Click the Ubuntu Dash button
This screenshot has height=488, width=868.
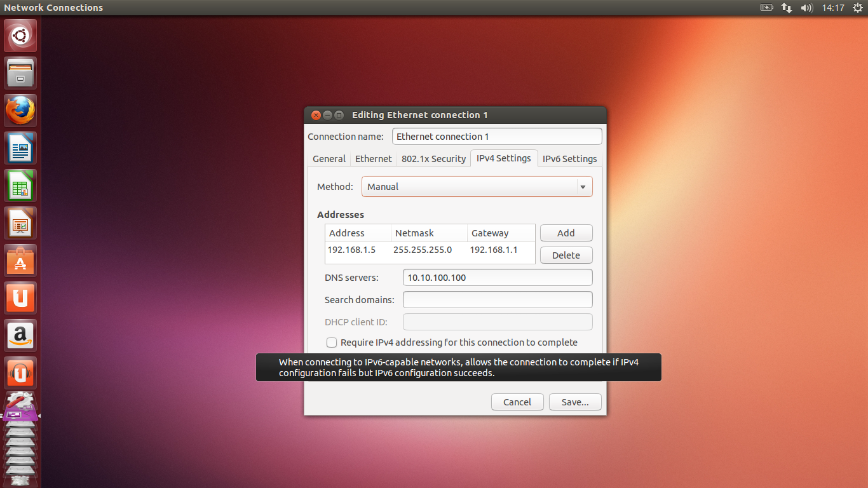tap(20, 35)
